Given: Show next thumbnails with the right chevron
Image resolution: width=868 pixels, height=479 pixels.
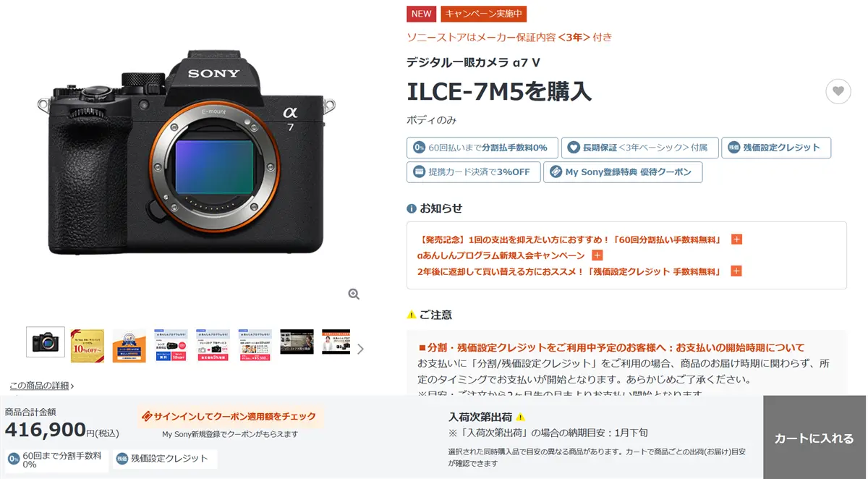Looking at the screenshot, I should (360, 349).
